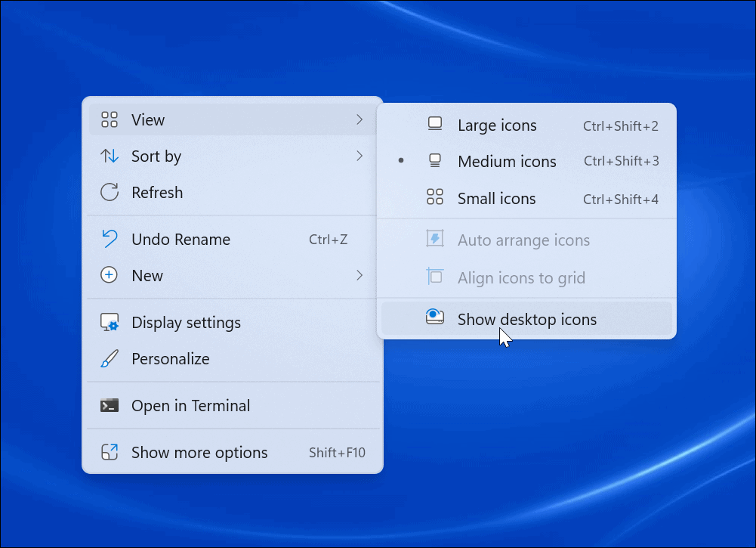Screen dimensions: 756x548
Task: Open Show more options menu entry
Action: [x=199, y=452]
